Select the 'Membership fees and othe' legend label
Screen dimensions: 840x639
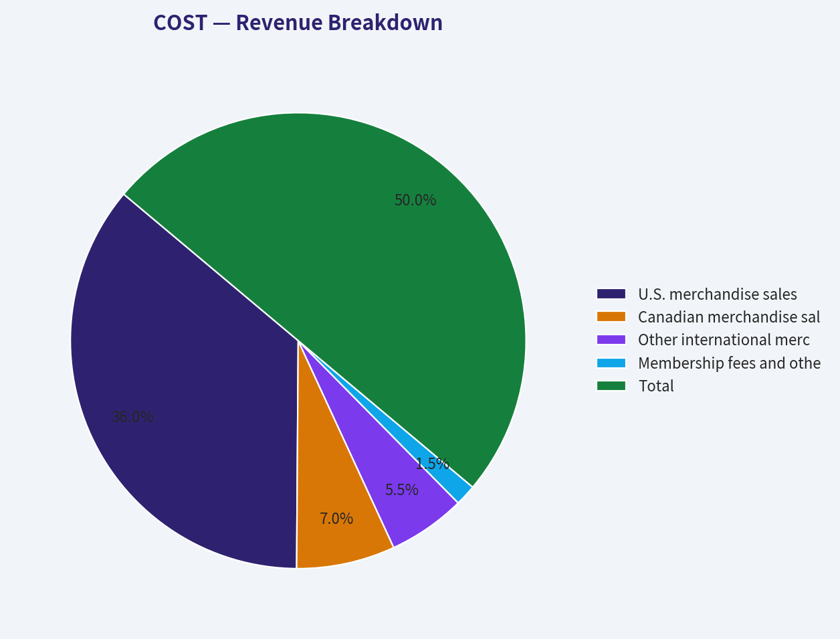[729, 363]
